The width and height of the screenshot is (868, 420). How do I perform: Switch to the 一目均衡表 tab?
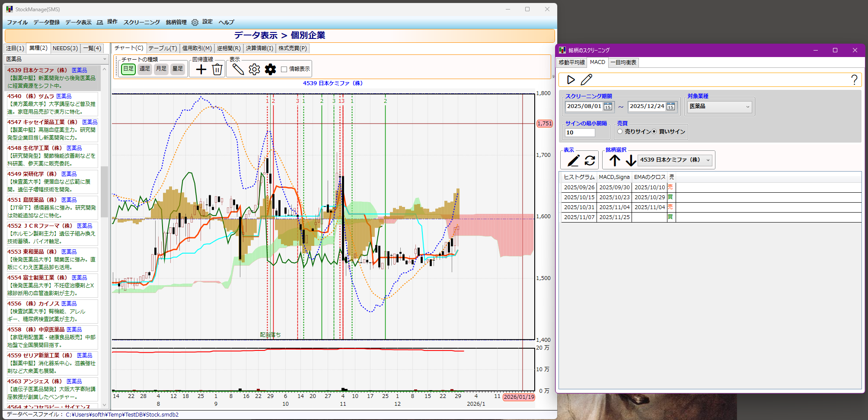pos(623,62)
